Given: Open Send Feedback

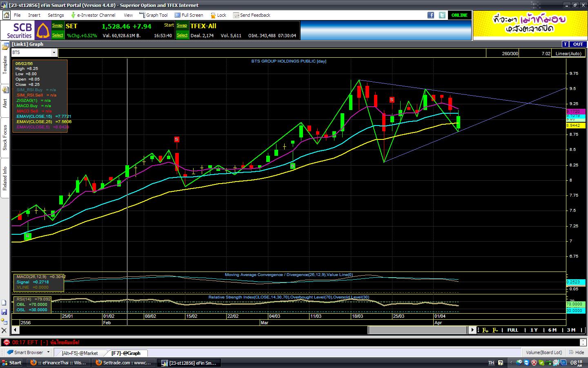Looking at the screenshot, I should pos(252,15).
